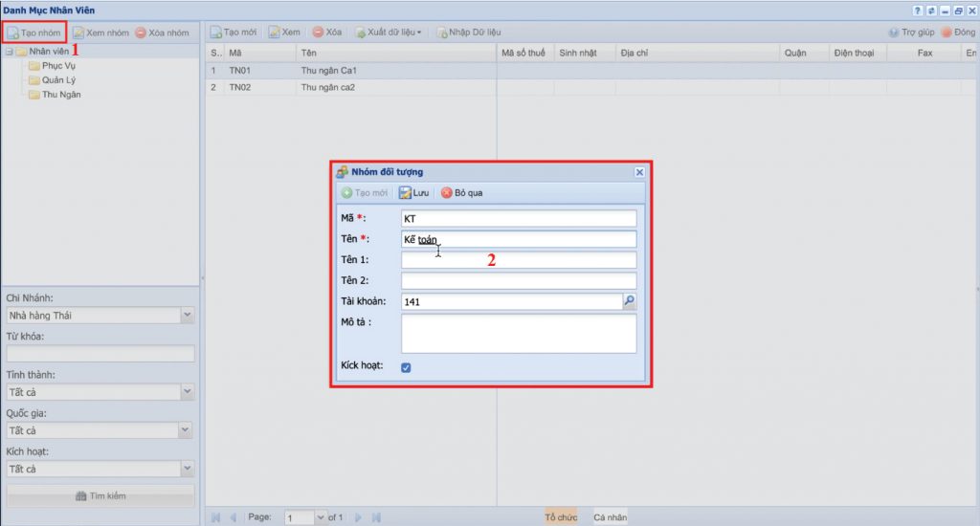980x526 pixels.
Task: Delete group with Xóa nhóm
Action: [x=163, y=33]
